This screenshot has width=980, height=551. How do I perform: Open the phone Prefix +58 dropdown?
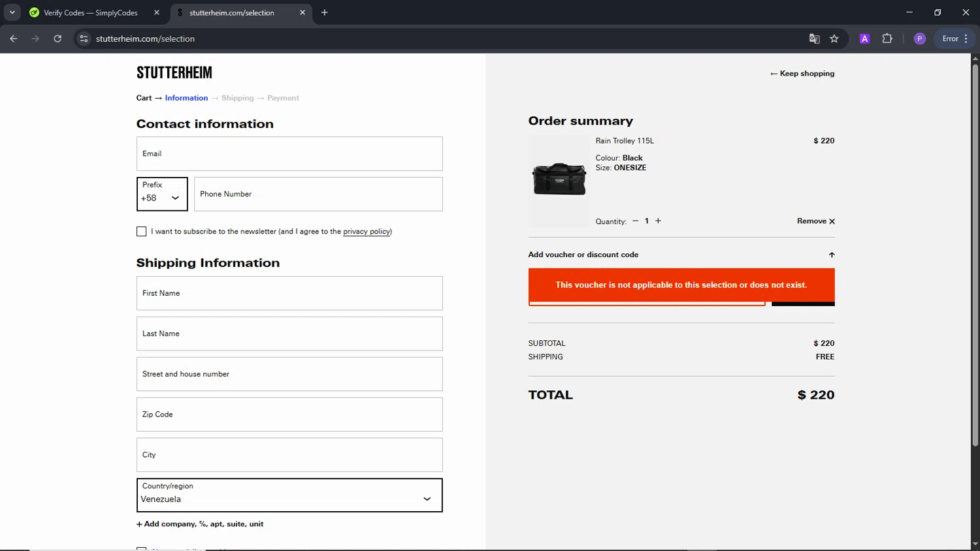tap(162, 194)
